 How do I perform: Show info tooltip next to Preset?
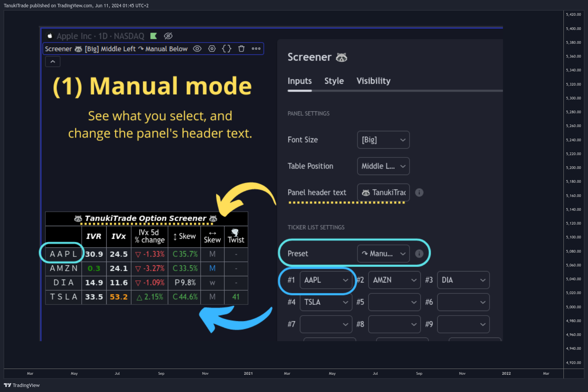click(419, 253)
